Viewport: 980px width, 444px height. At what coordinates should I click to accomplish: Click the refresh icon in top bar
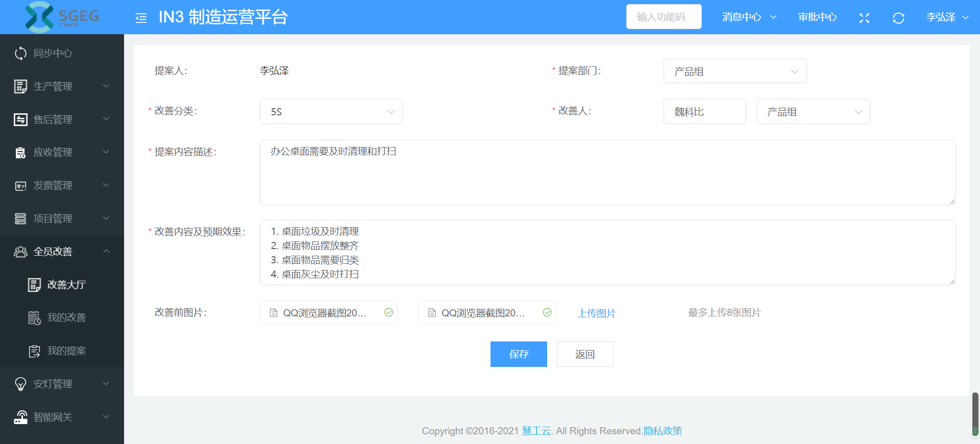(x=898, y=18)
